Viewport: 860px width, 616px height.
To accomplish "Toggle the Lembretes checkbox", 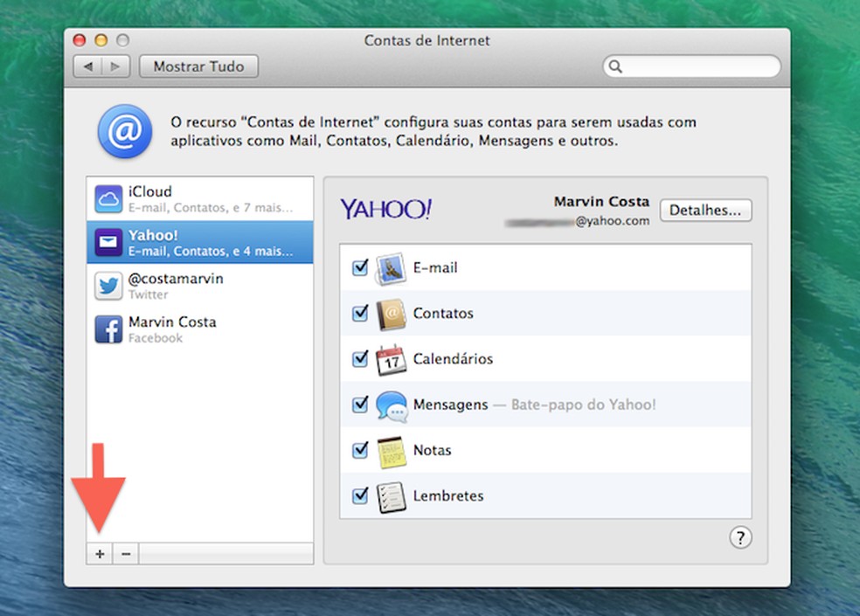I will click(359, 495).
